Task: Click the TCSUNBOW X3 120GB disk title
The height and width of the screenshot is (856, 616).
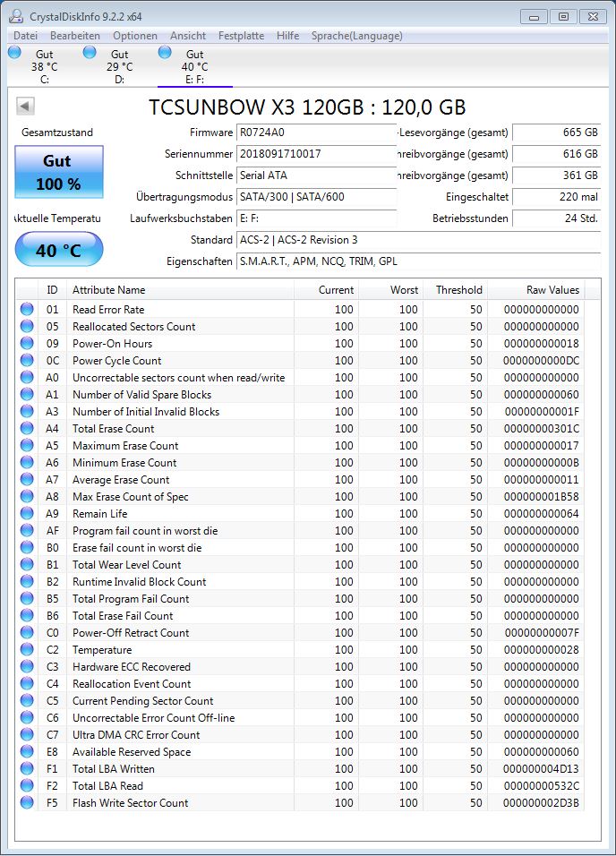Action: [307, 107]
